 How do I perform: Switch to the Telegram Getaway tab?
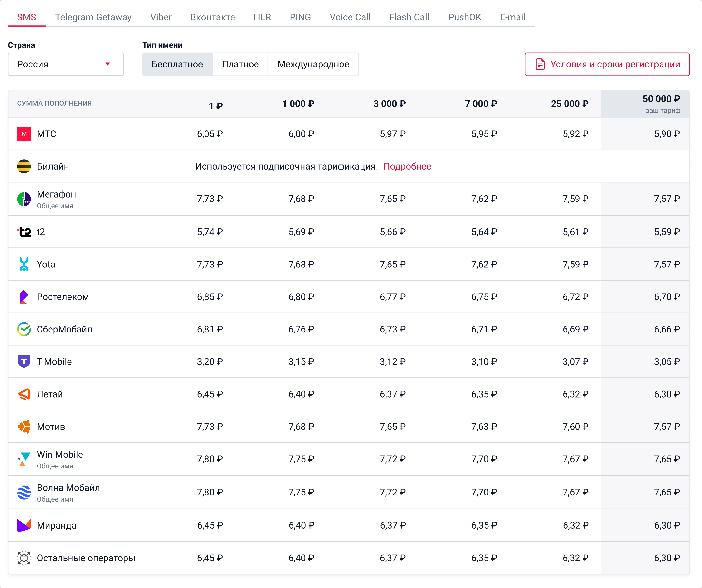(93, 17)
